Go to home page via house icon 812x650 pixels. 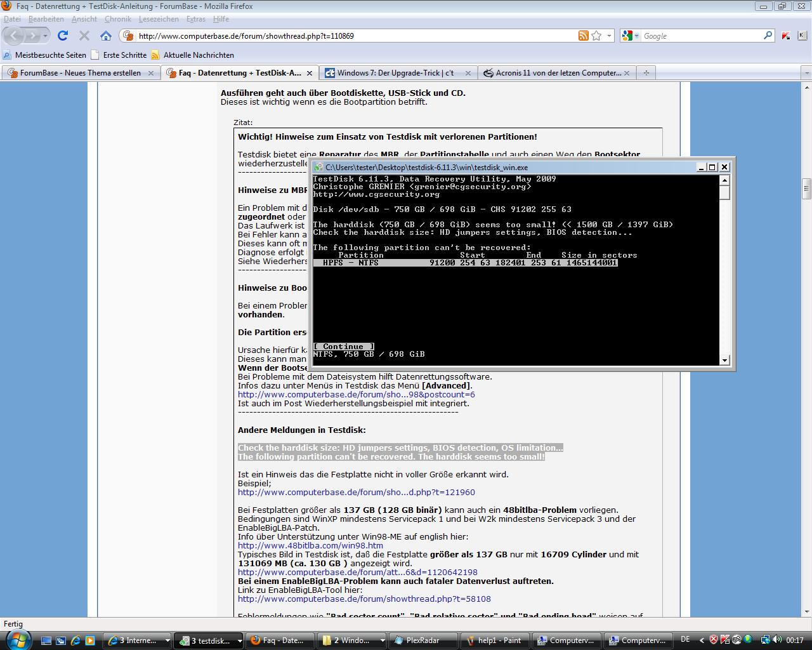[x=106, y=36]
